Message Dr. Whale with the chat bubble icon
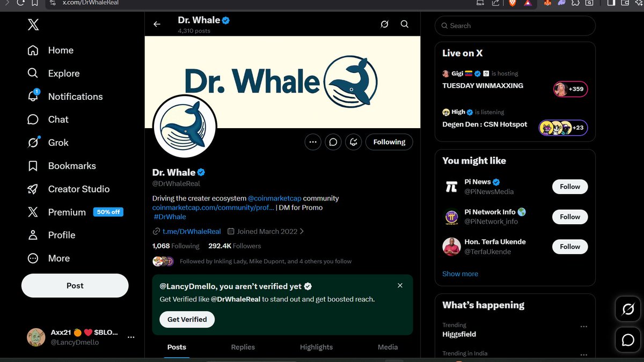This screenshot has height=362, width=644. point(333,142)
